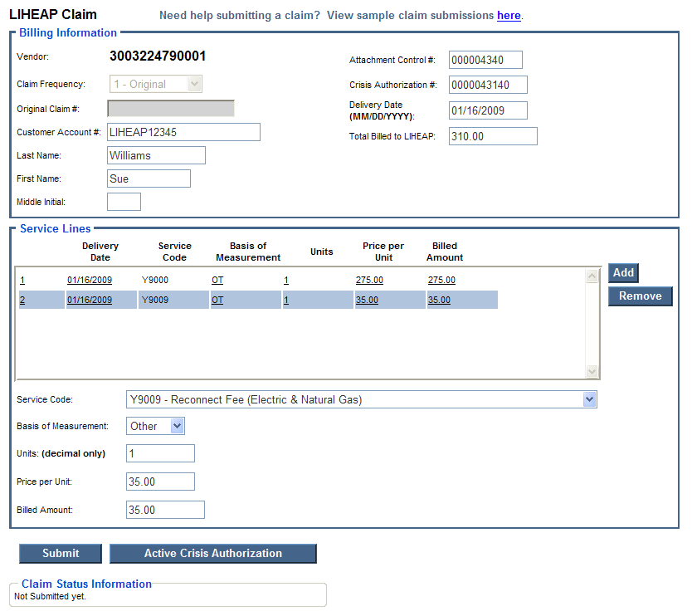Click the 275.00 billed amount link
The height and width of the screenshot is (616, 692).
pos(441,281)
